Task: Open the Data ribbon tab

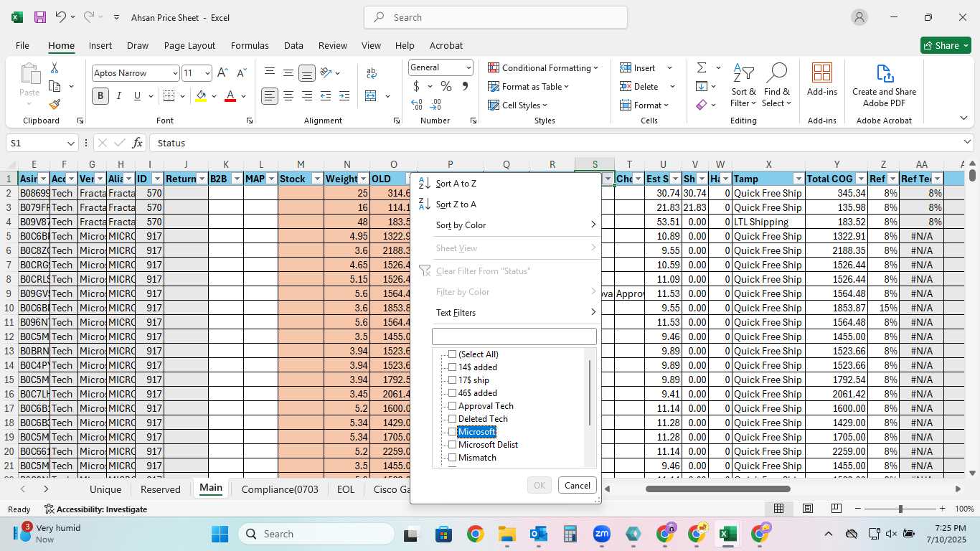Action: [293, 45]
